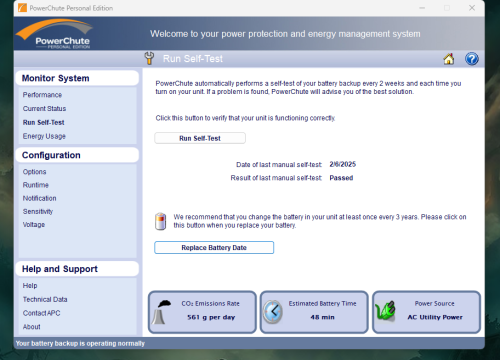Image resolution: width=500 pixels, height=360 pixels.
Task: Select the Notification settings link
Action: [39, 198]
